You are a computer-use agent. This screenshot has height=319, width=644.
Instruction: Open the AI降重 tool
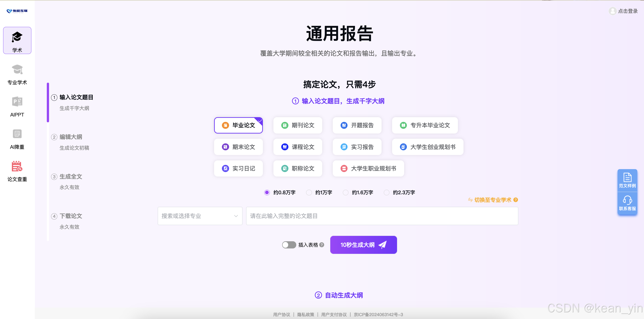point(17,139)
